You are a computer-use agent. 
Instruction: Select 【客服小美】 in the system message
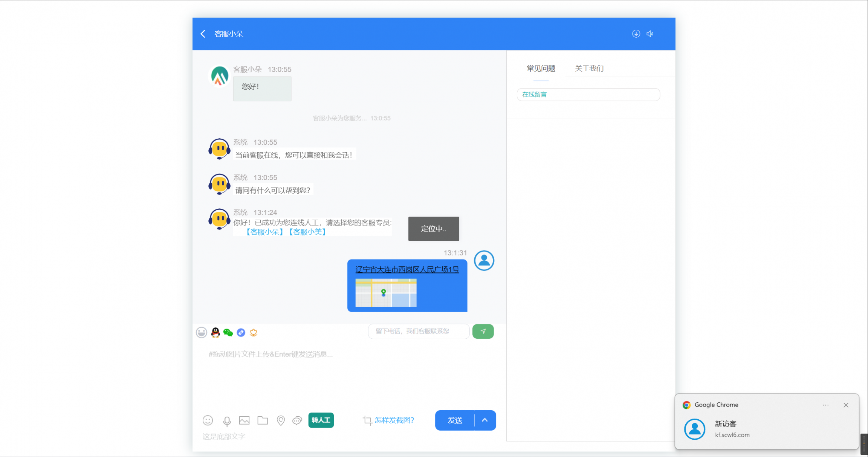307,232
